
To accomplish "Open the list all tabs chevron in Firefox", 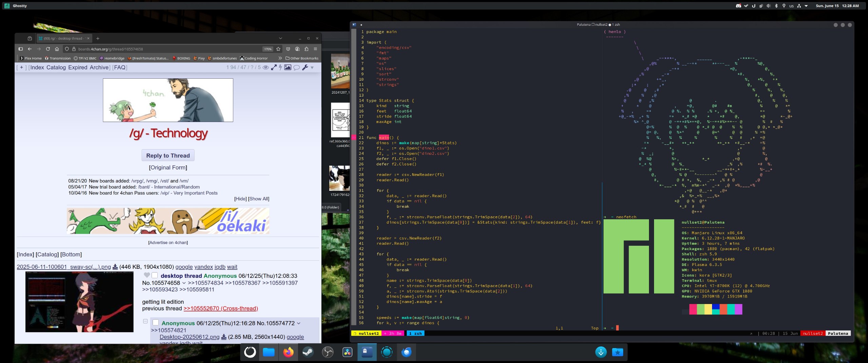I will [280, 38].
